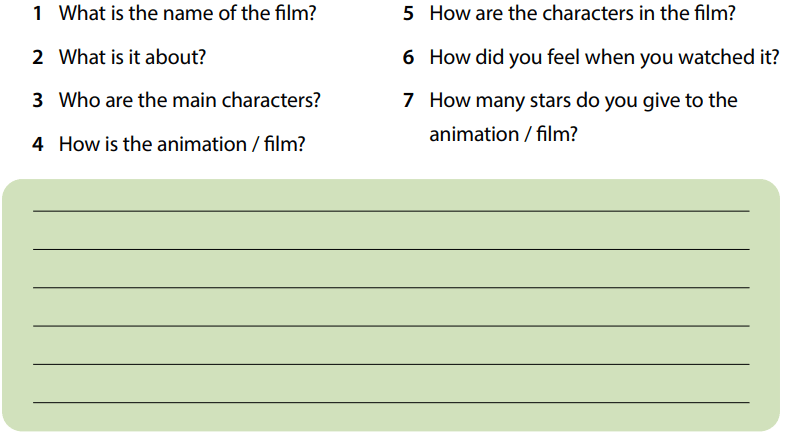Click the fourth blank writing line

391,325
